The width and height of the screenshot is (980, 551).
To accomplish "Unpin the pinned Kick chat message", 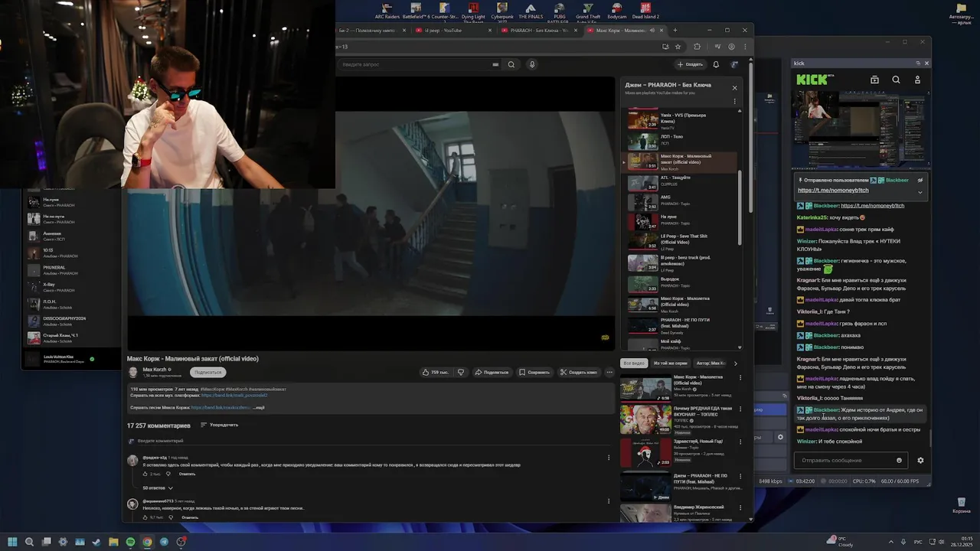I will click(x=920, y=180).
